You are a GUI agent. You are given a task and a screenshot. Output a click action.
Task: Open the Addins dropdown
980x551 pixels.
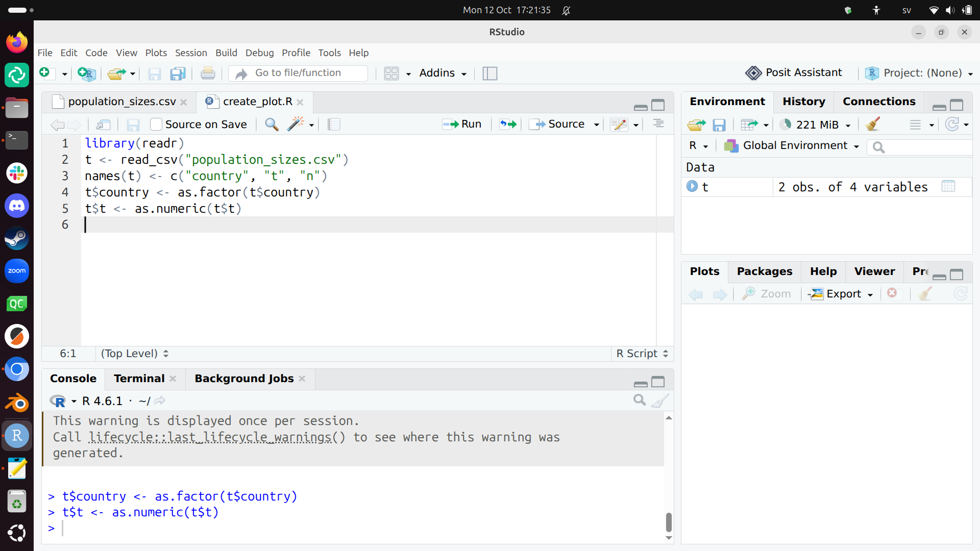(443, 73)
